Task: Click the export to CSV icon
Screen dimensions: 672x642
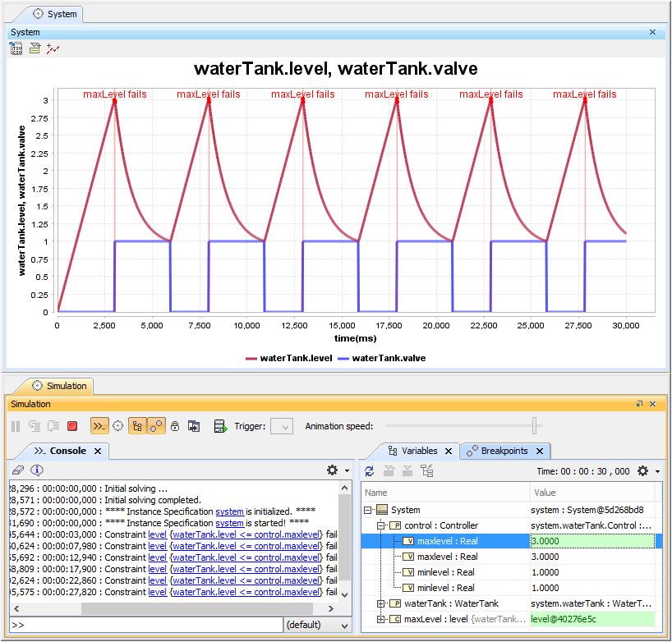Action: click(x=16, y=48)
